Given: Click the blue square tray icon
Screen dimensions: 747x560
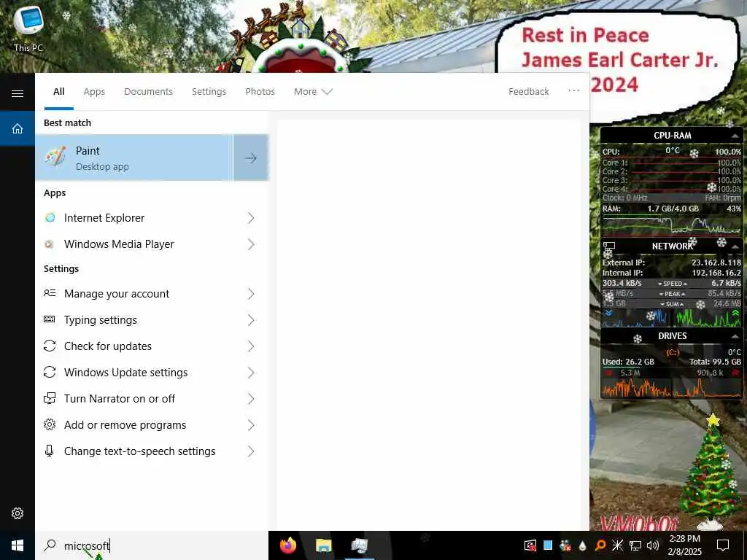Looking at the screenshot, I should pos(548,545).
